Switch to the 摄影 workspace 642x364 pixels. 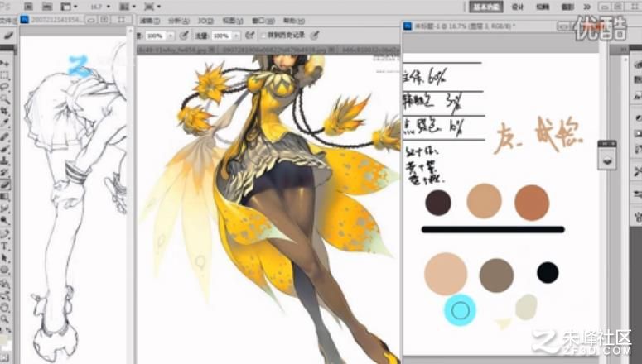tap(567, 7)
